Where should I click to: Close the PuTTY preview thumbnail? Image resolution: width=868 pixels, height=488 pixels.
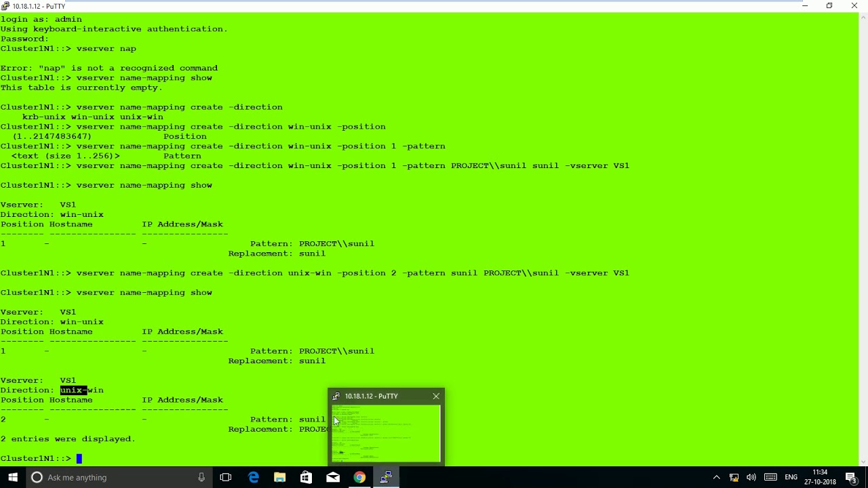pyautogui.click(x=436, y=396)
